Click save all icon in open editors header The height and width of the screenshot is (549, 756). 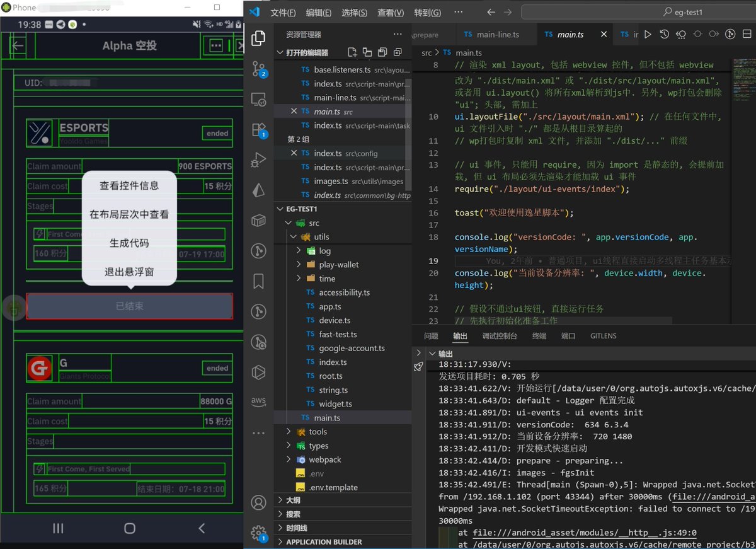(x=382, y=52)
